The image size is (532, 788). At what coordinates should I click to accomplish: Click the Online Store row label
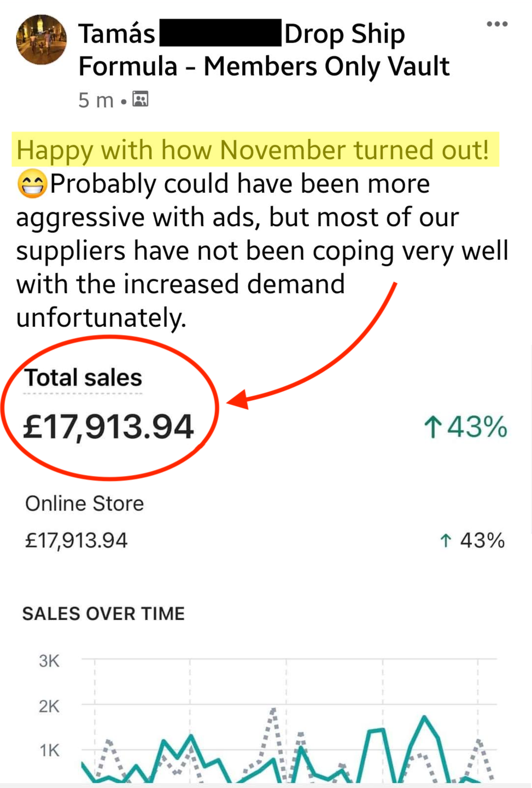[85, 503]
